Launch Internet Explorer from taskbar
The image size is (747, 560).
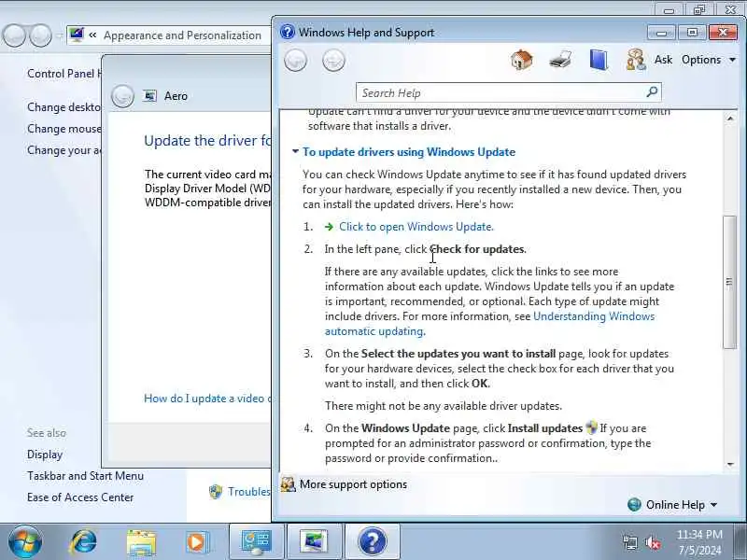(x=83, y=542)
